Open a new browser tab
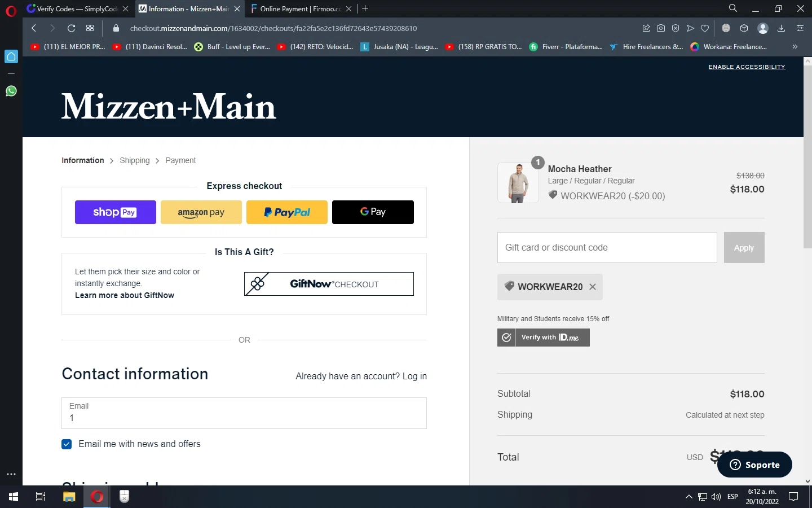Image resolution: width=812 pixels, height=508 pixels. (x=365, y=8)
